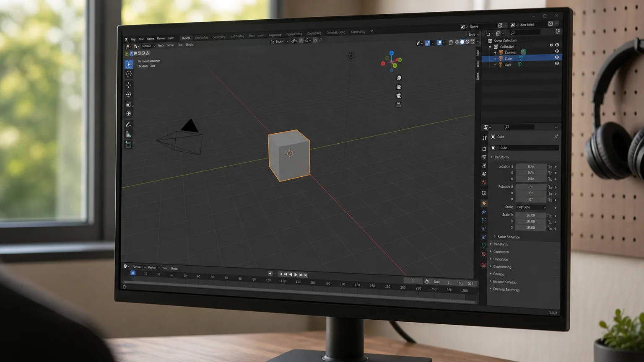Open the Help menu
The image size is (644, 362).
171,38
